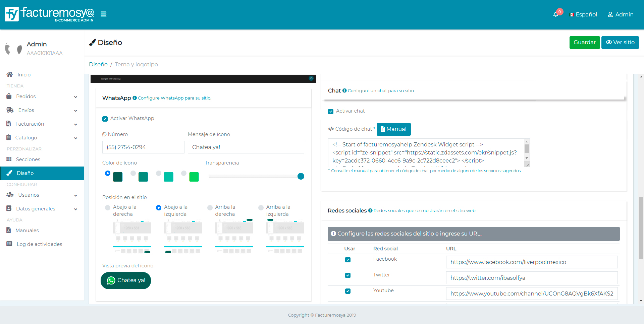
Task: Open Manuales menu item
Action: (x=27, y=230)
